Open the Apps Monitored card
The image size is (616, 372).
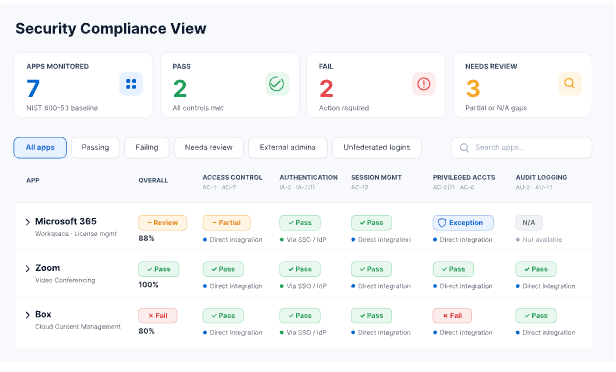coord(83,85)
